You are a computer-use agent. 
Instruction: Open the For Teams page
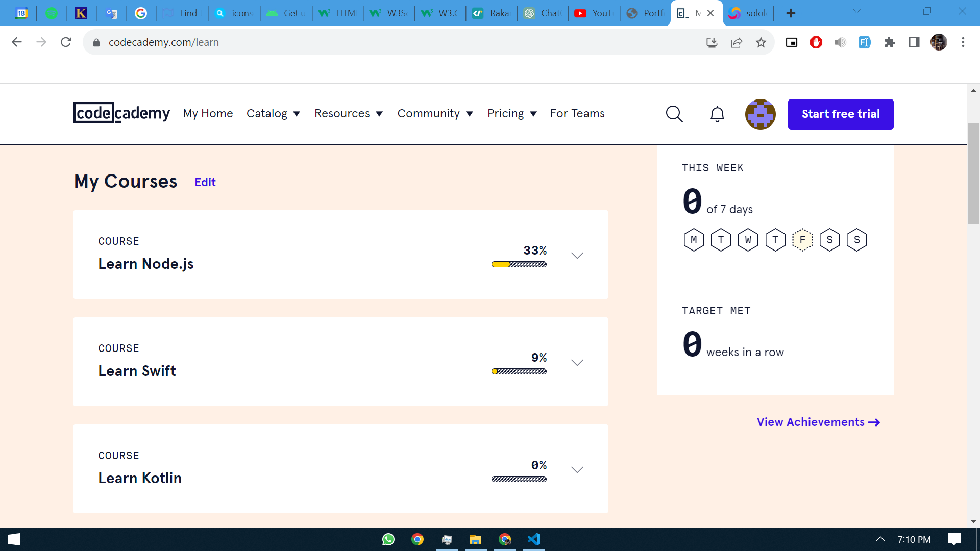(577, 113)
